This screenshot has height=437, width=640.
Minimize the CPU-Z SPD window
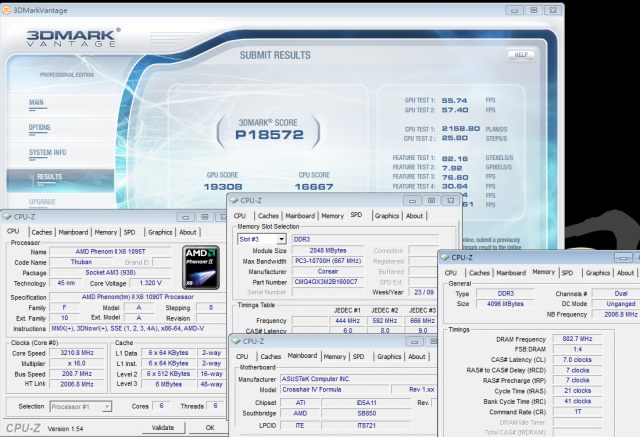point(412,200)
